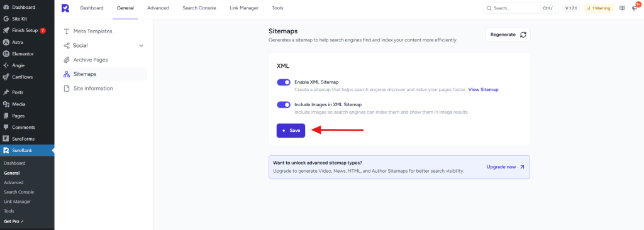Click the Site Kit Google icon
Viewport: 644px width, 230px height.
pos(6,19)
